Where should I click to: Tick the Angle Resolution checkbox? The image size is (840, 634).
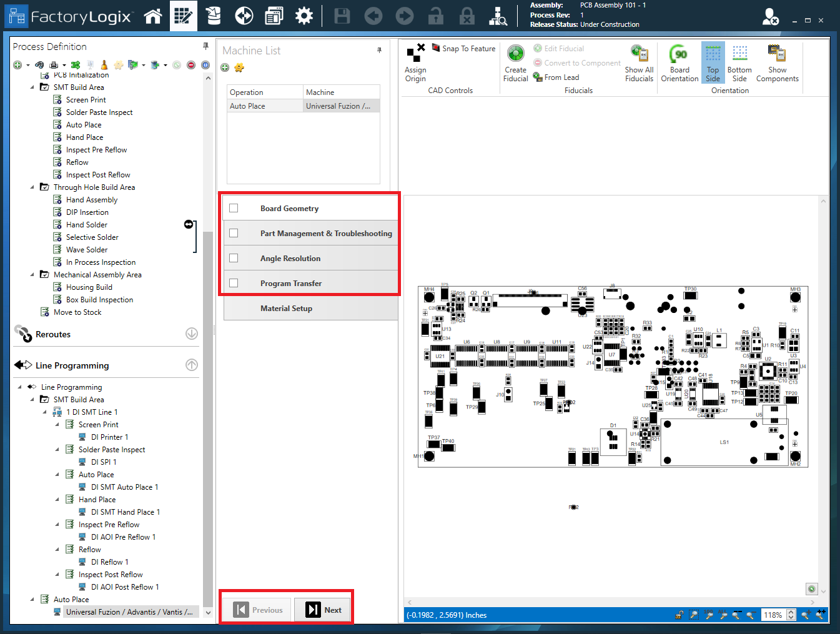[x=234, y=258]
